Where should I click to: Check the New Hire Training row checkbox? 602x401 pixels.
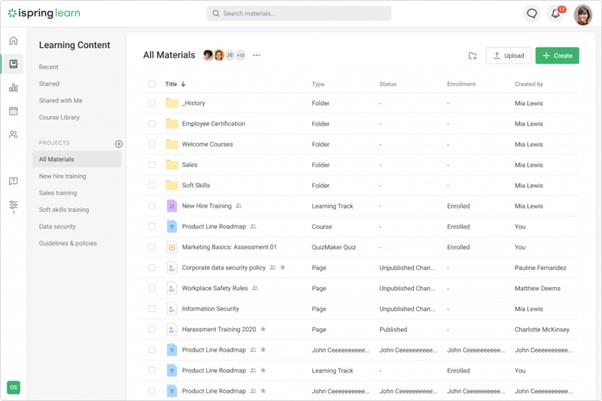(x=152, y=206)
